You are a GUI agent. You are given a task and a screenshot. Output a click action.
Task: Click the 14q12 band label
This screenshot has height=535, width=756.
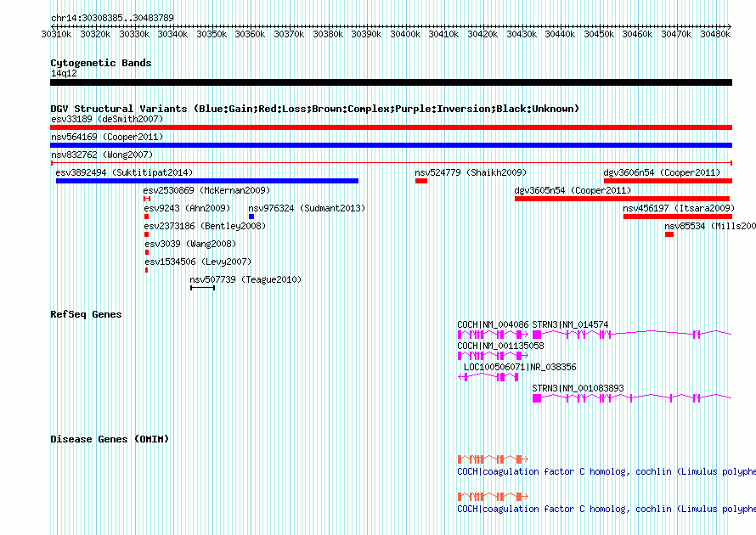64,73
